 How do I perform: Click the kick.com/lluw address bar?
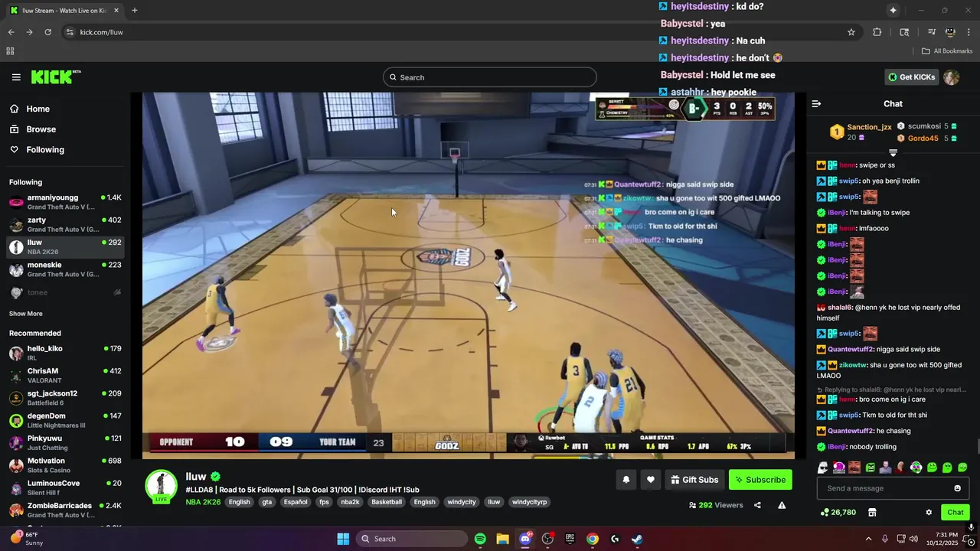click(x=452, y=32)
